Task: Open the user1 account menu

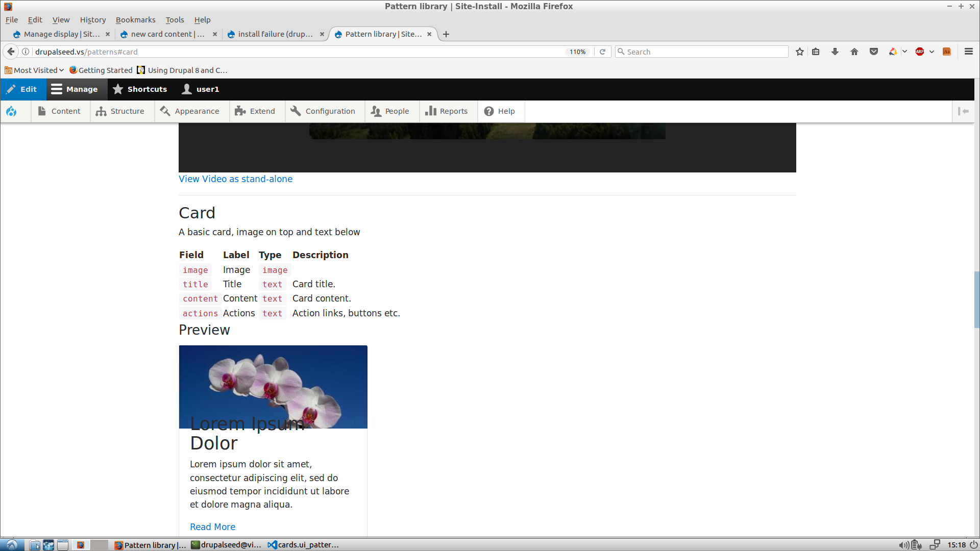Action: pos(201,89)
